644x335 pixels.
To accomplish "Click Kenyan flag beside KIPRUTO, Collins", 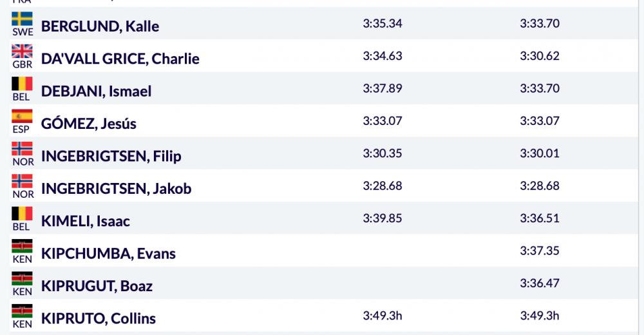I will [x=22, y=311].
